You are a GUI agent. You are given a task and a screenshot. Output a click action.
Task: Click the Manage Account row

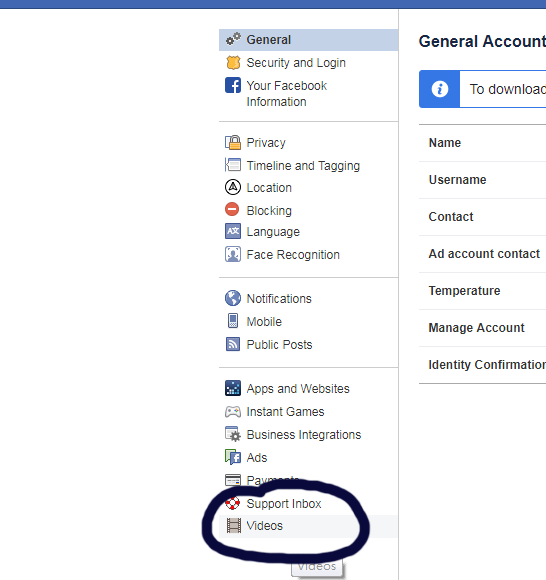(482, 328)
